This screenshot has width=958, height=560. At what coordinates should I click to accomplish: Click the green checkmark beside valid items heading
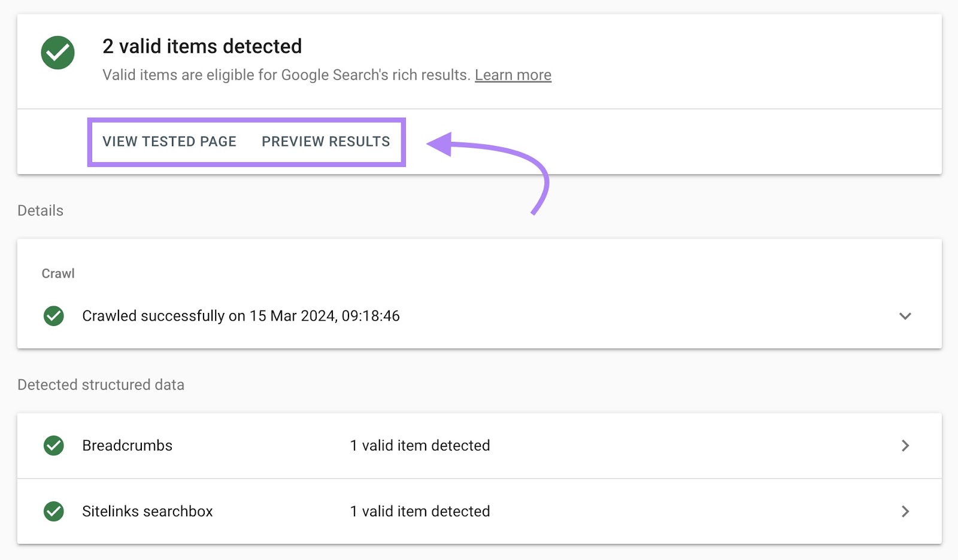pyautogui.click(x=57, y=53)
